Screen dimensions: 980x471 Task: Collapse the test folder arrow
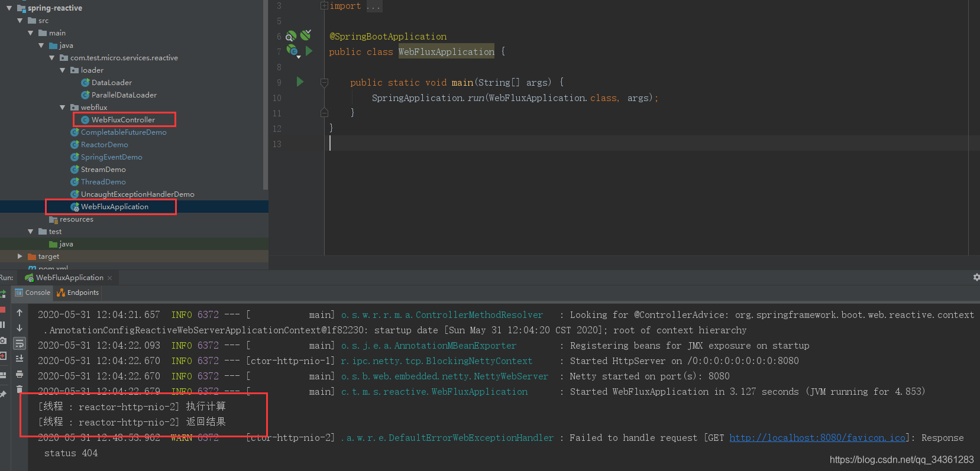click(30, 232)
